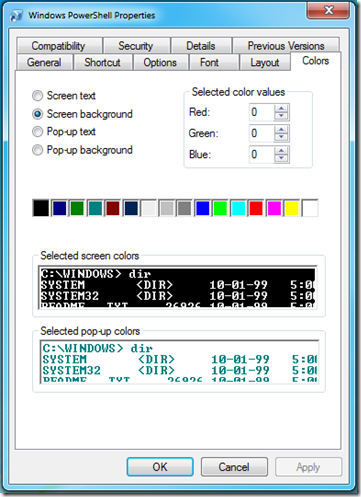Click the Selected pop-up colors preview

click(x=180, y=362)
